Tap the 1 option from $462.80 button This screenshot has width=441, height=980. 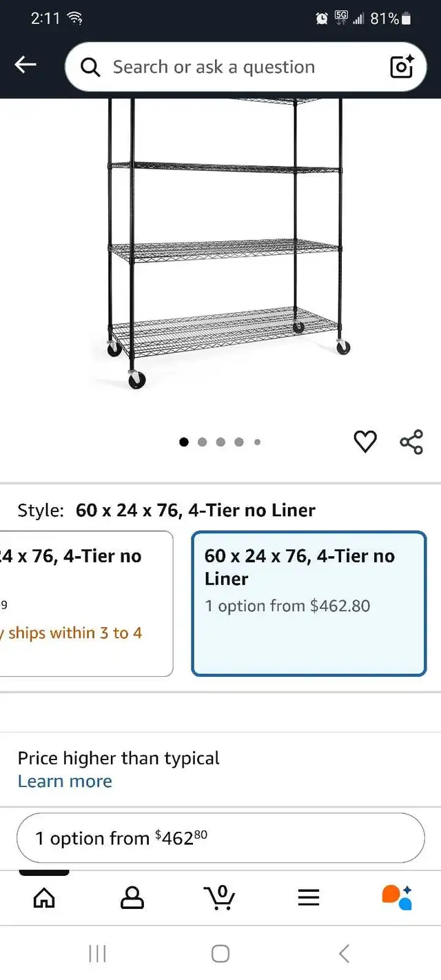point(220,838)
